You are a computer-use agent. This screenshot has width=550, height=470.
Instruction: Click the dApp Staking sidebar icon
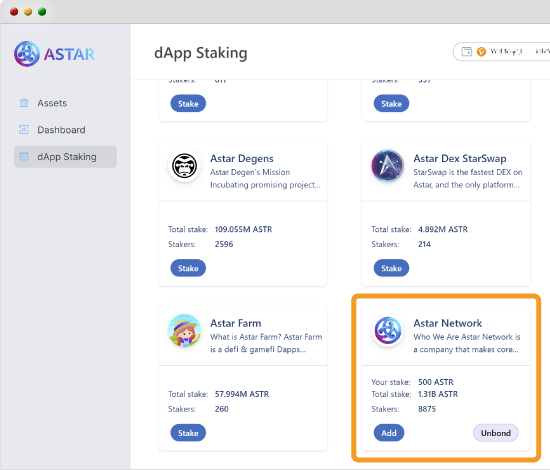click(24, 156)
